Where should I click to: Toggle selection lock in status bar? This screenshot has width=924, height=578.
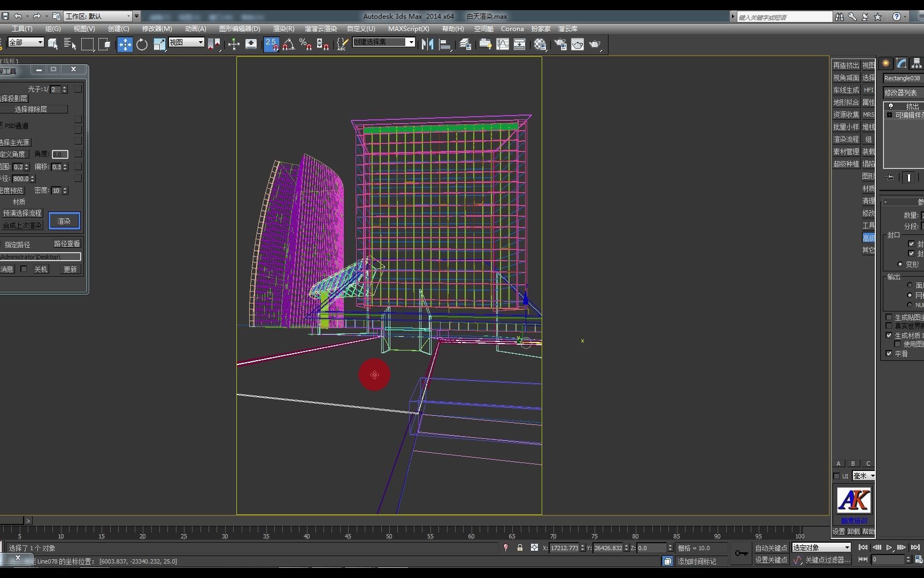(520, 547)
